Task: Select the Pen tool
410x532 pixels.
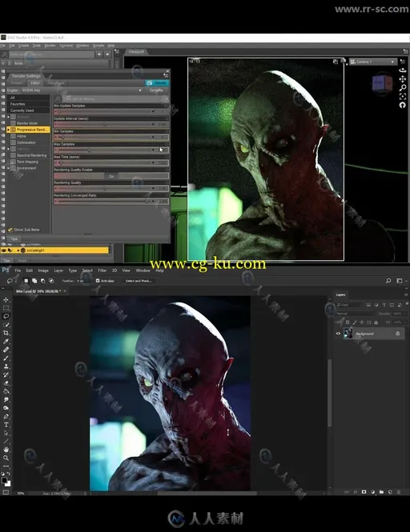Action: click(6, 416)
